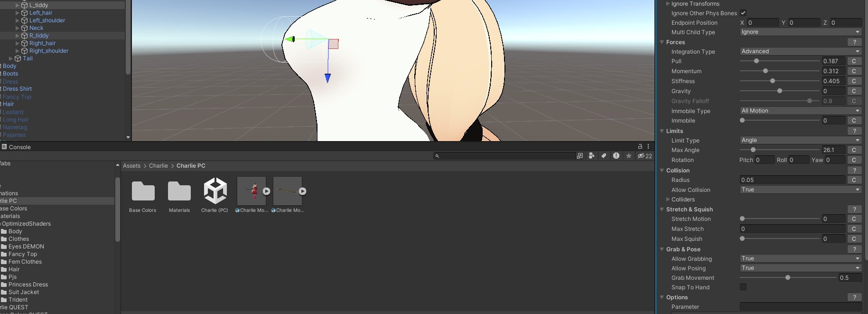Filter by import log type icon
This screenshot has height=314, width=868.
(x=616, y=156)
